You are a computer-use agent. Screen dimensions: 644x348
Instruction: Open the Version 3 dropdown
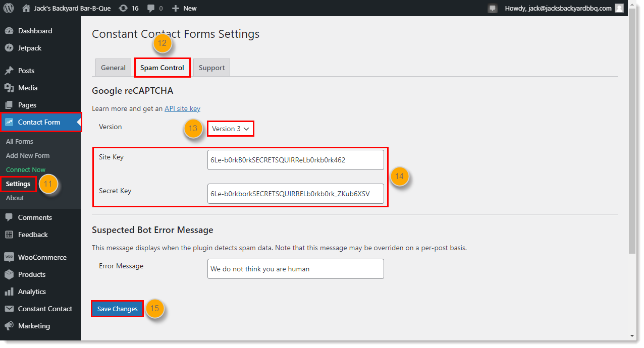pyautogui.click(x=230, y=129)
